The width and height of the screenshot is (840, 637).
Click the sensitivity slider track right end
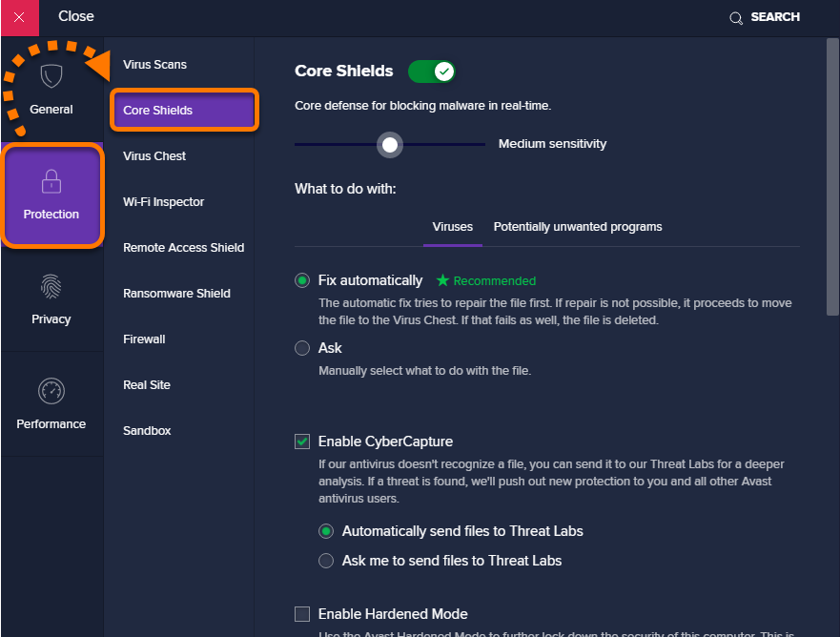481,145
